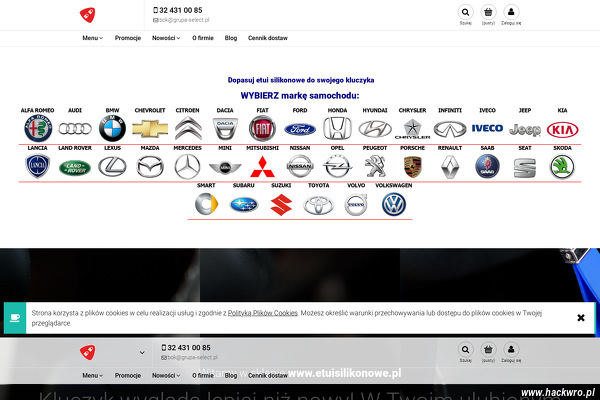Select the Saab logo

[488, 166]
